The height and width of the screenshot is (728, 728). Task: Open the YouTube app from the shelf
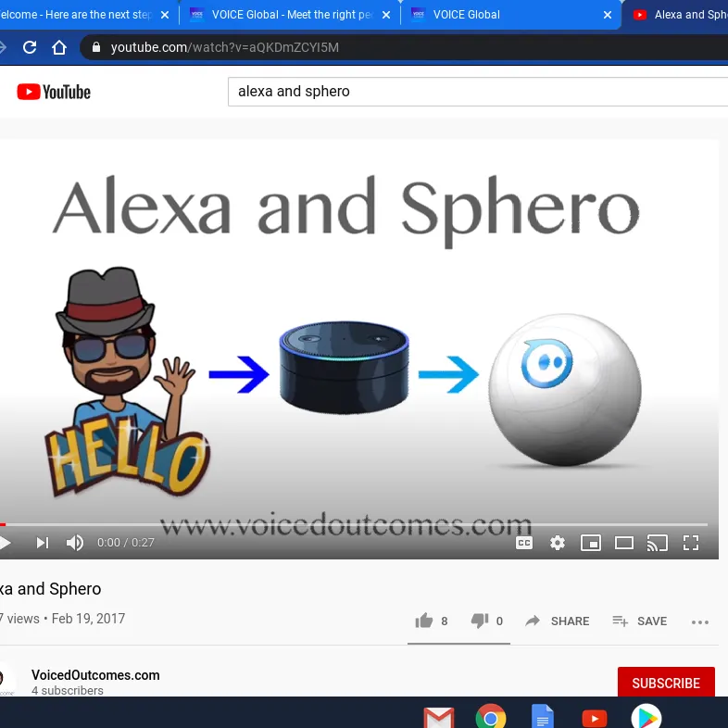click(595, 718)
